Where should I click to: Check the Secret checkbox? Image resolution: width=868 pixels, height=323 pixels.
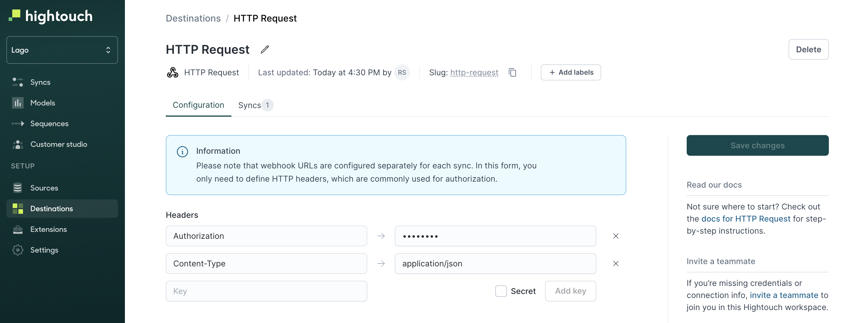pos(501,291)
